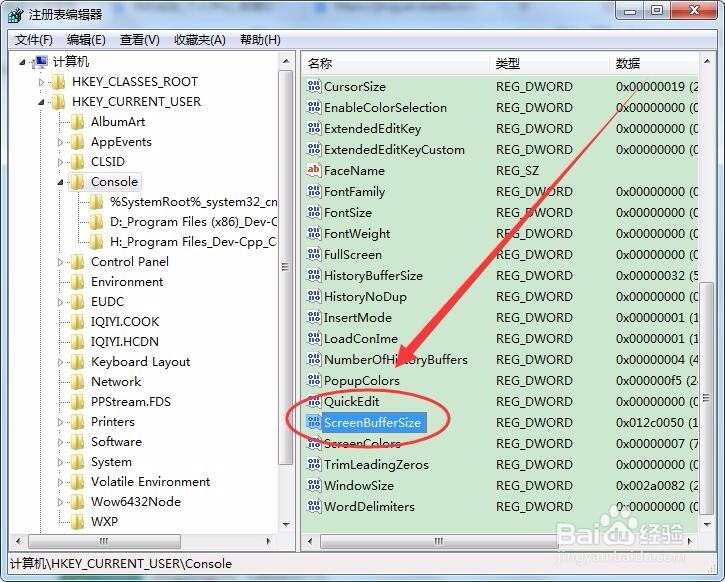Select the System key in tree

tap(111, 461)
